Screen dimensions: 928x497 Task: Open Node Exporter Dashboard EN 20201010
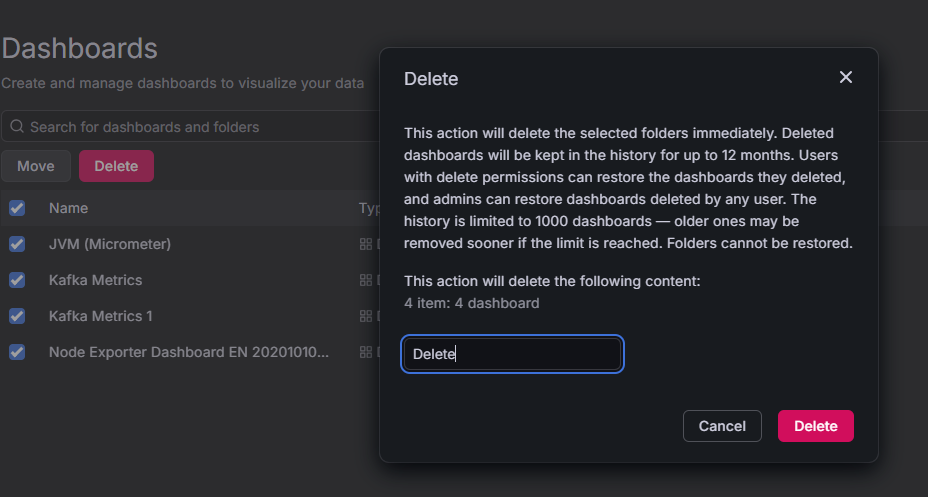pyautogui.click(x=189, y=353)
